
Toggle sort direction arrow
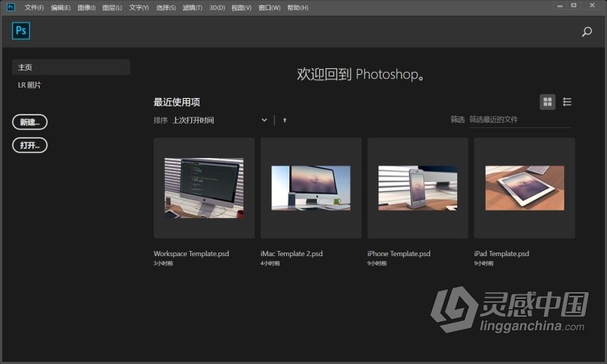285,121
